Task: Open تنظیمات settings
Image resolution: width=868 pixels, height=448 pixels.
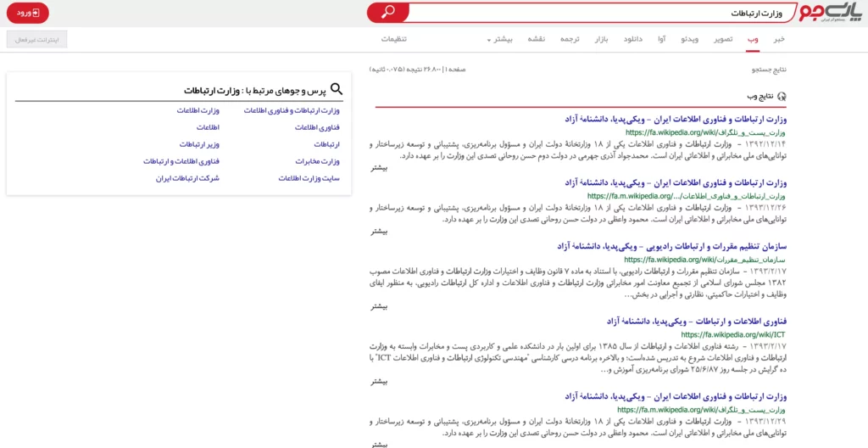Action: pos(394,39)
